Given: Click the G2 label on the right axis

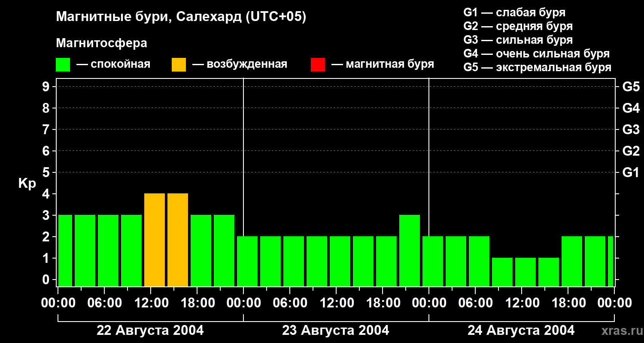Looking at the screenshot, I should point(631,151).
